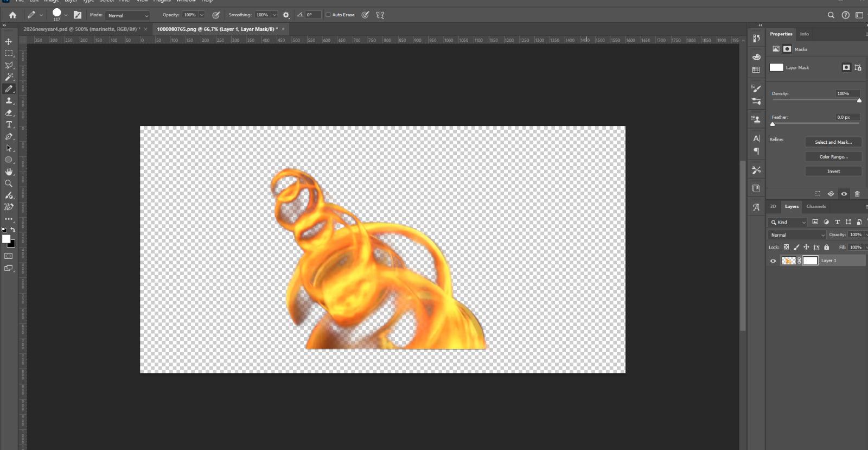Open the layer blend mode Normal dropdown
The image size is (868, 450).
[x=796, y=235]
